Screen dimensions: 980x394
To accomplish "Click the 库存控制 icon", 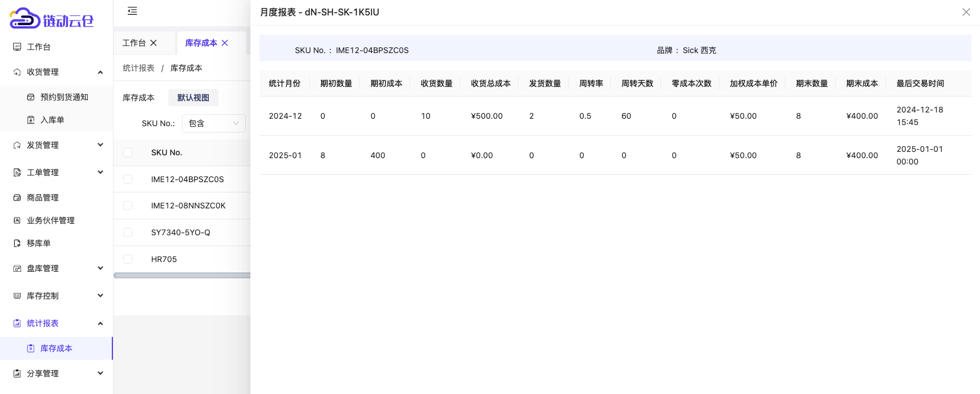I will (x=17, y=296).
